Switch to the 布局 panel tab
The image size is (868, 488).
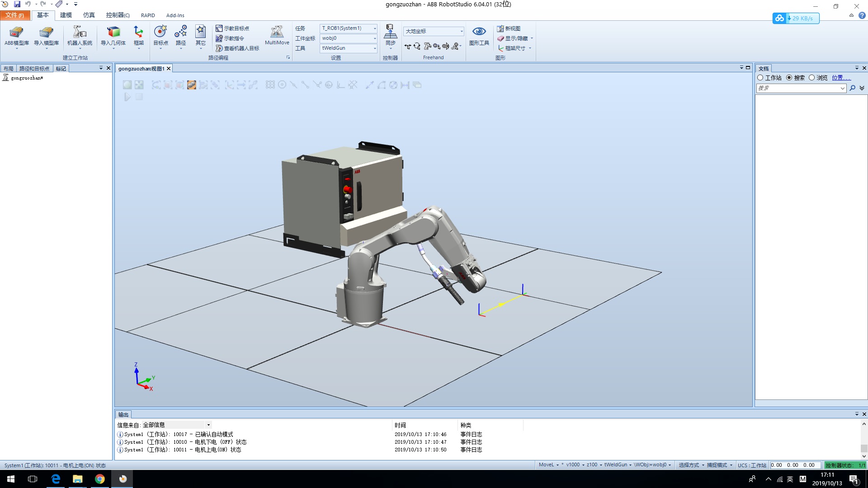tap(9, 69)
